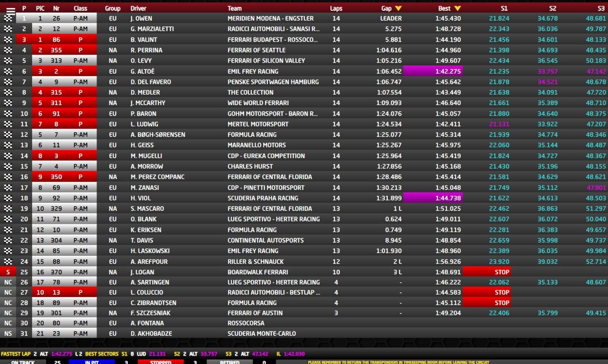The image size is (608, 364).
Task: Click driver A. Bøgh-Sørensen
Action: click(x=158, y=134)
